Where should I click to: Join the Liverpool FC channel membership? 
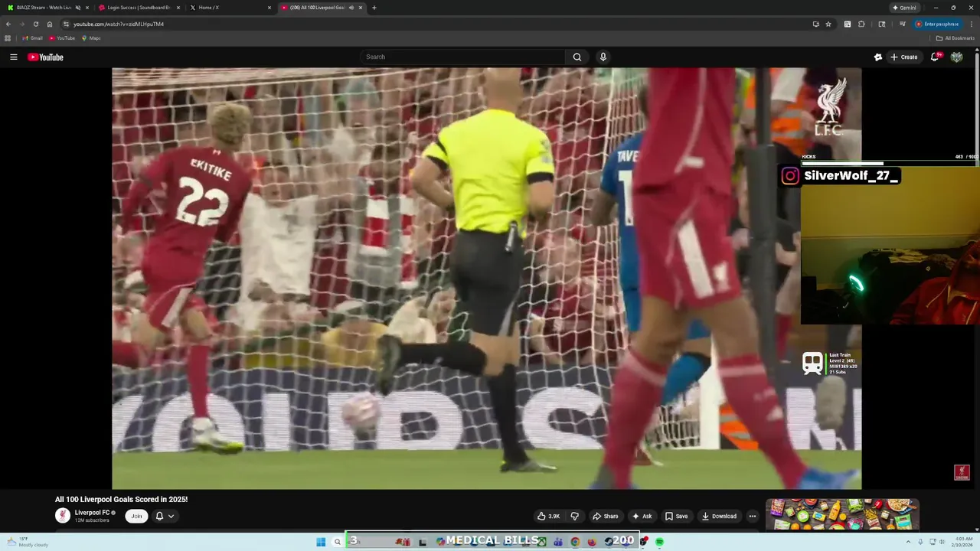[x=136, y=517]
